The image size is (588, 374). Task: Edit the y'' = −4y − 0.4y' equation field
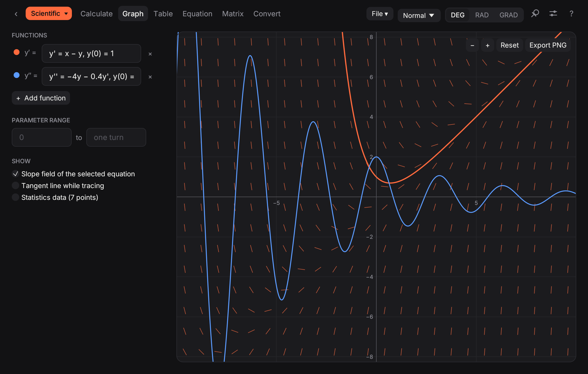pos(91,76)
